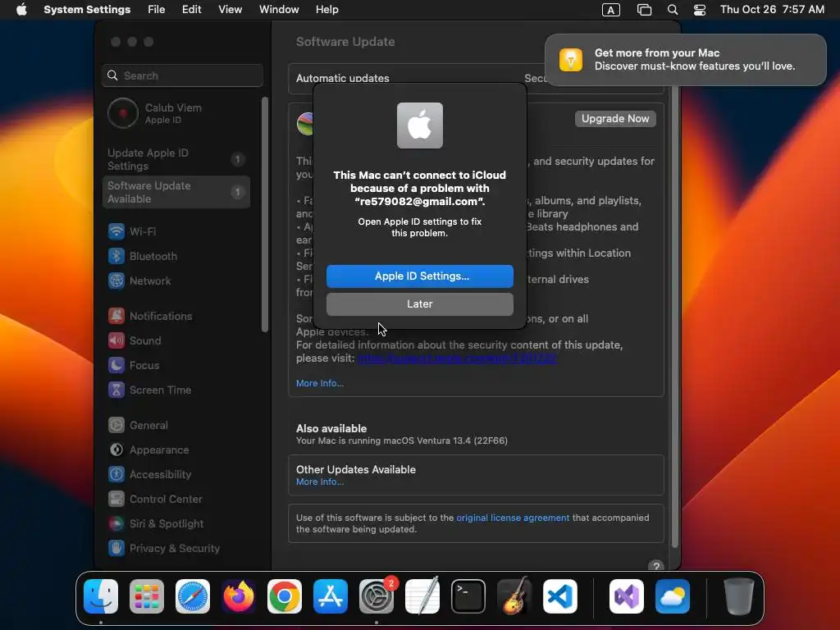Launch Firefox from the Dock
The image size is (840, 630).
pos(239,596)
